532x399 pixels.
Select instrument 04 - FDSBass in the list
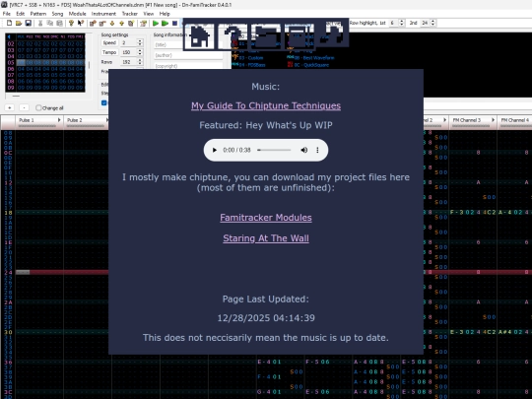[249, 65]
